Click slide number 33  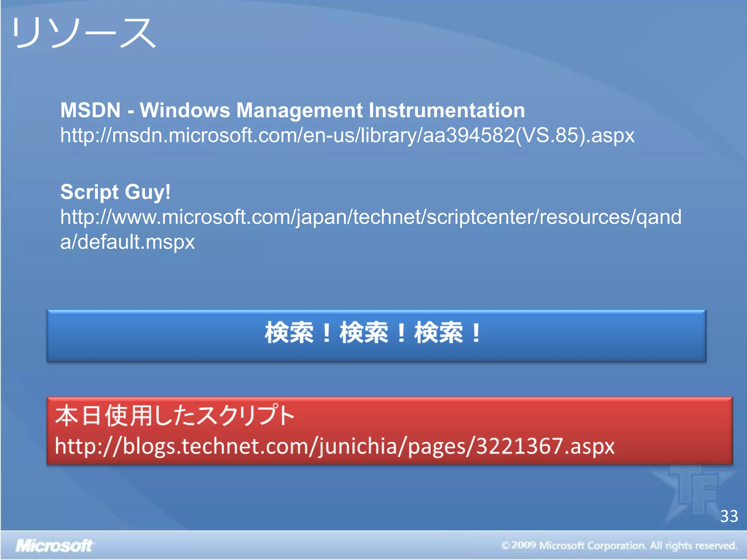click(729, 516)
